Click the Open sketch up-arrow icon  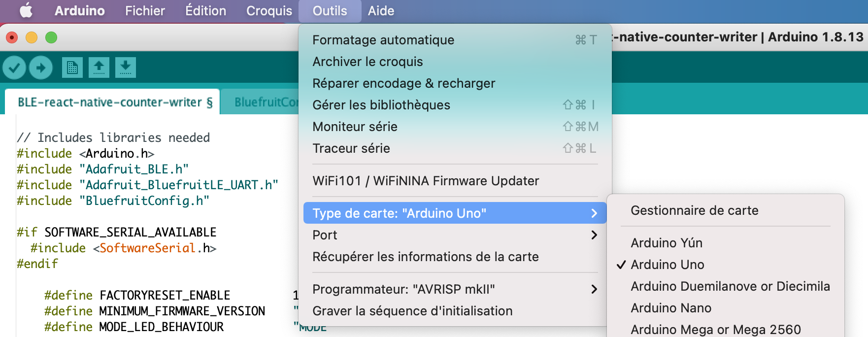pos(99,67)
